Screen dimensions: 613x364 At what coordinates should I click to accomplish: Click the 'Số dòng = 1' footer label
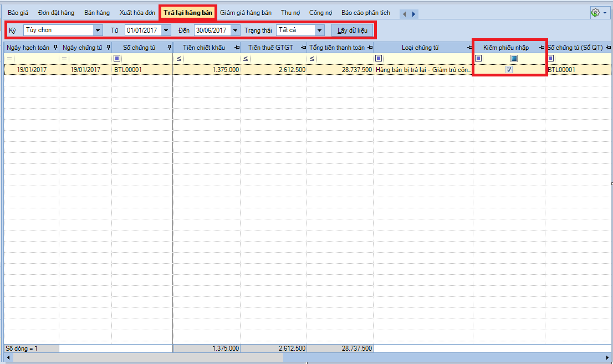[22, 348]
